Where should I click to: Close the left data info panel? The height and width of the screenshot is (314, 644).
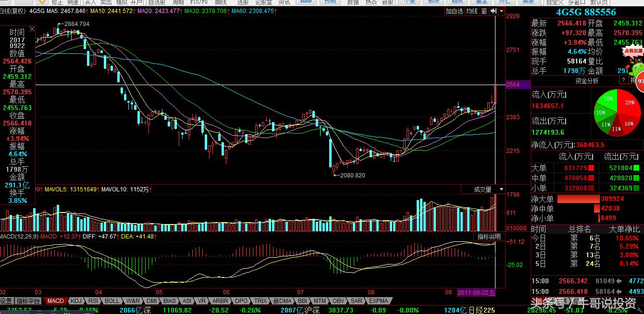tap(32, 29)
